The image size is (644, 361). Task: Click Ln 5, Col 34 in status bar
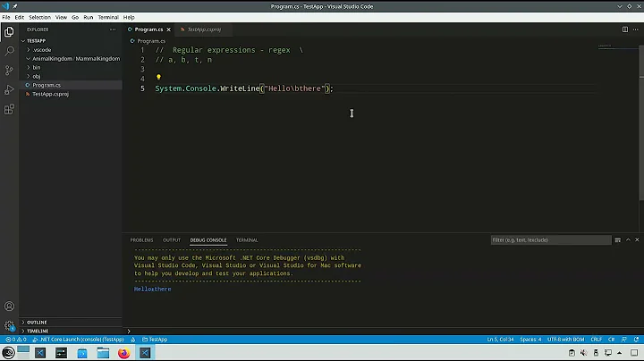click(500, 340)
